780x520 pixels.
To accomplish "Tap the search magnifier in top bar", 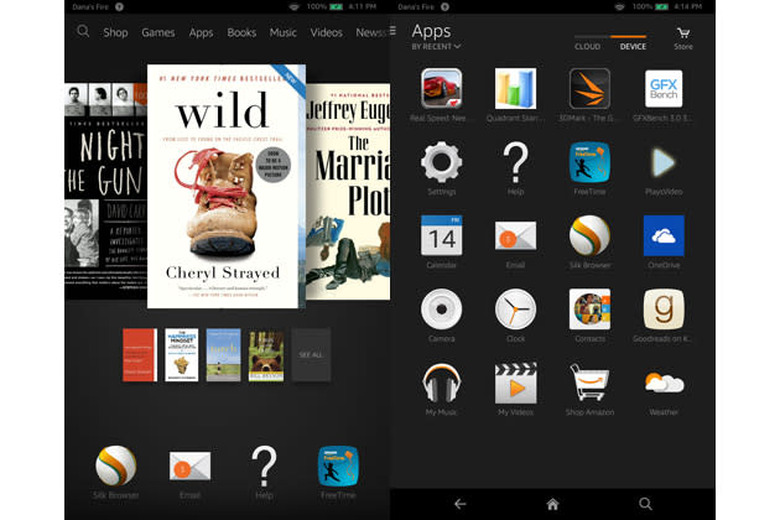I will pyautogui.click(x=83, y=31).
